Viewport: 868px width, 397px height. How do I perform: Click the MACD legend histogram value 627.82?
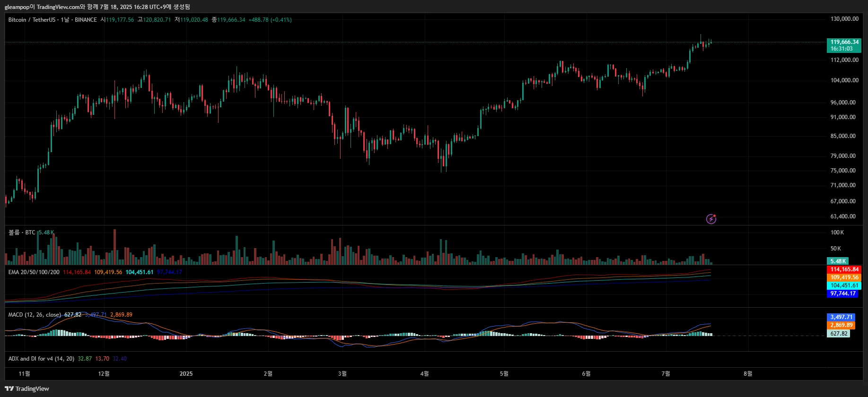click(x=73, y=315)
